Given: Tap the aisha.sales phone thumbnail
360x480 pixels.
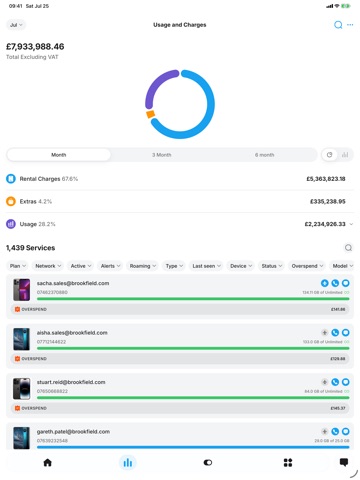Looking at the screenshot, I should click(21, 339).
